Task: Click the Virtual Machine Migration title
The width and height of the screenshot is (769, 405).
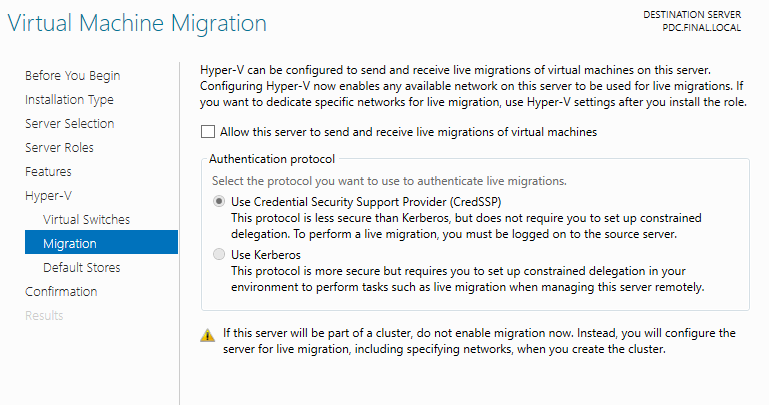Action: [137, 23]
